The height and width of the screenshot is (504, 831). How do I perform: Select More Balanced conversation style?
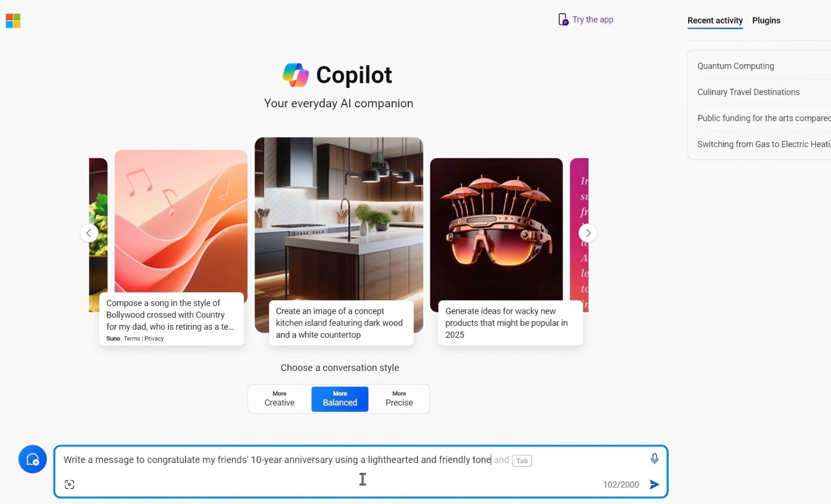(x=340, y=399)
